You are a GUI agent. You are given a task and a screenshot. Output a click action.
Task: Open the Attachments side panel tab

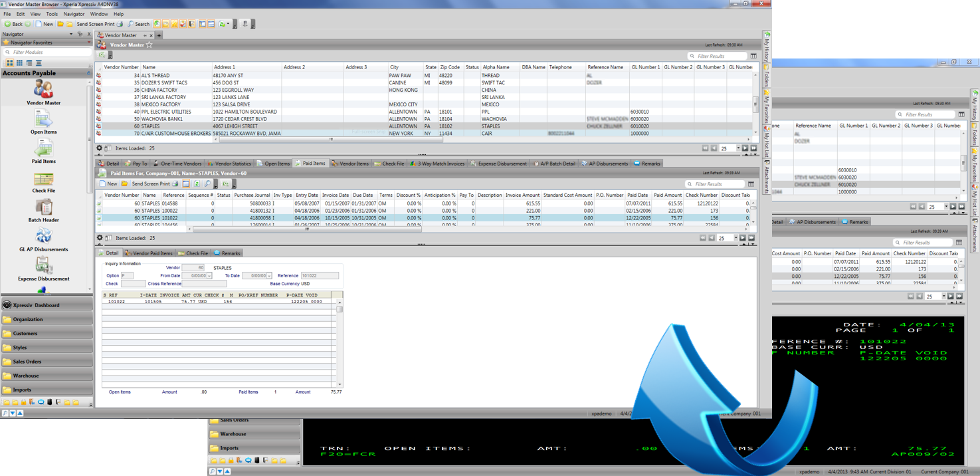[x=767, y=178]
